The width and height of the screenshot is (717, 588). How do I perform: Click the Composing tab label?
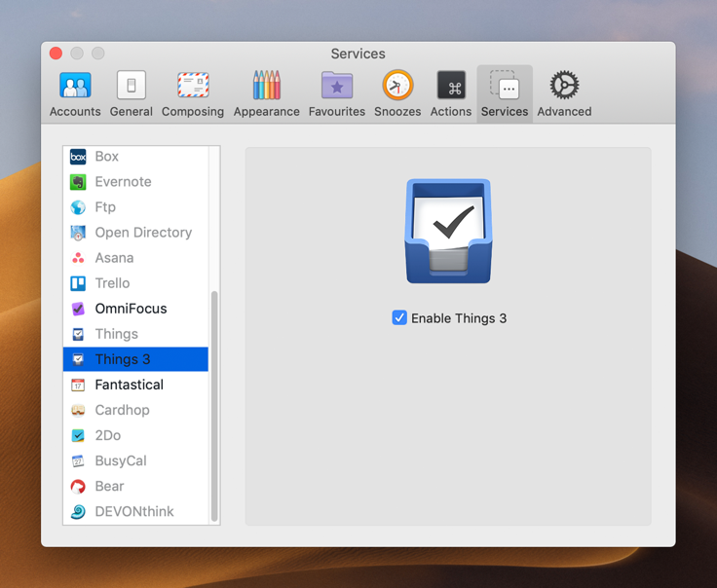(x=193, y=112)
